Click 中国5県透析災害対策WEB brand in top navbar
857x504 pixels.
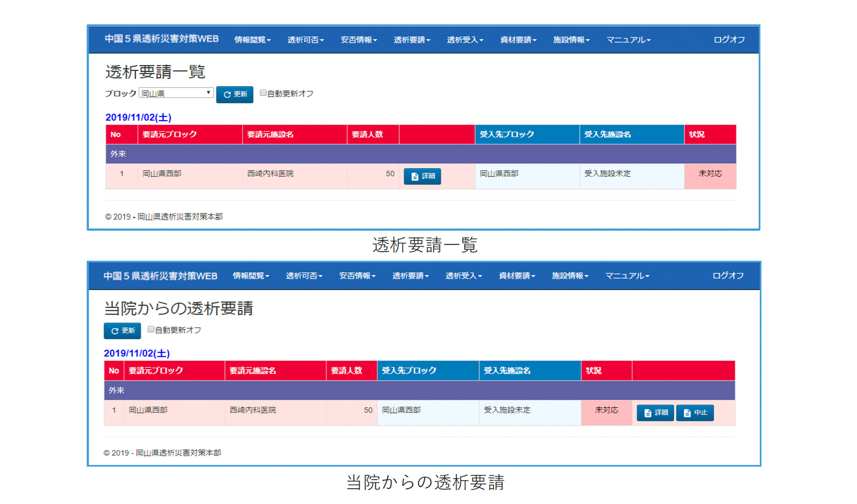162,39
